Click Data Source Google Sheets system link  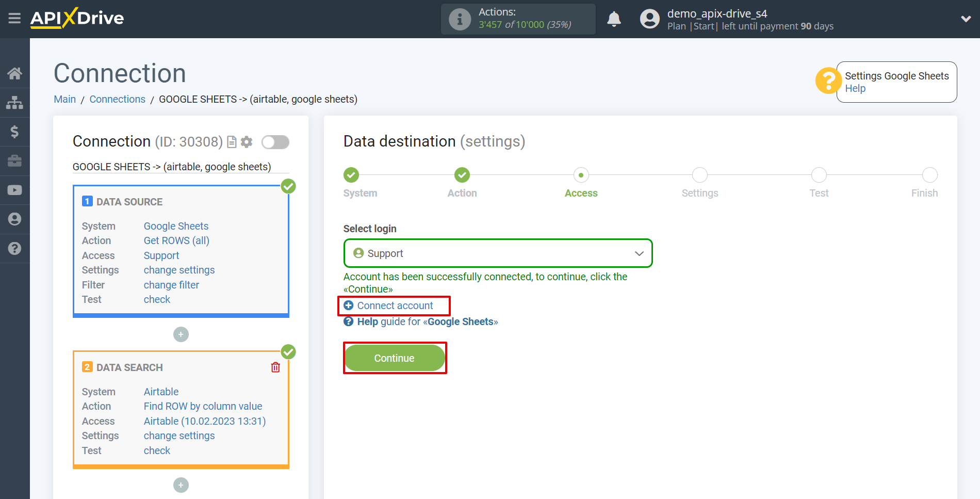coord(176,226)
